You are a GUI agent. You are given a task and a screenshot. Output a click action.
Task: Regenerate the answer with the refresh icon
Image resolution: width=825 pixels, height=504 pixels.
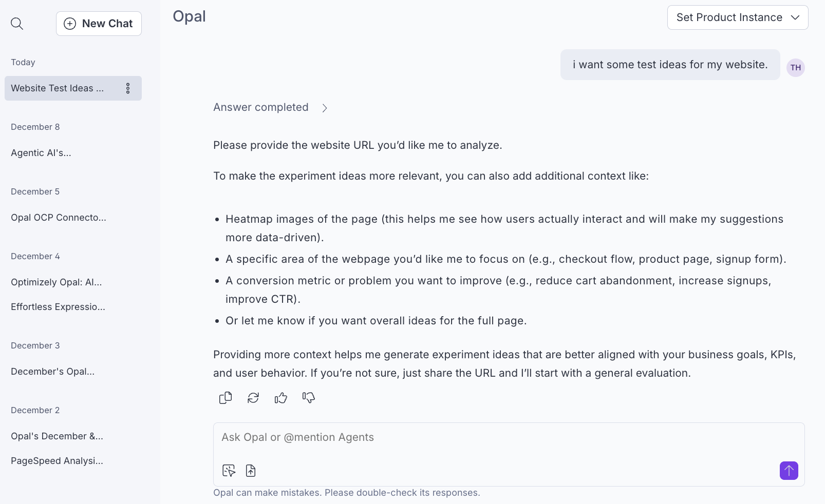tap(253, 398)
